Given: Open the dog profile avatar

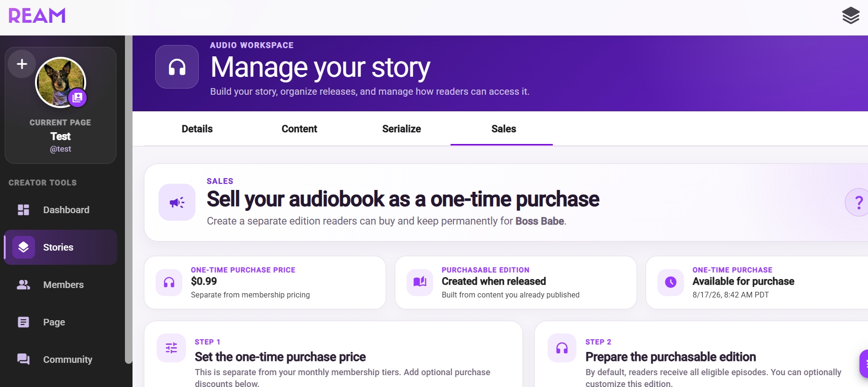Looking at the screenshot, I should [61, 82].
